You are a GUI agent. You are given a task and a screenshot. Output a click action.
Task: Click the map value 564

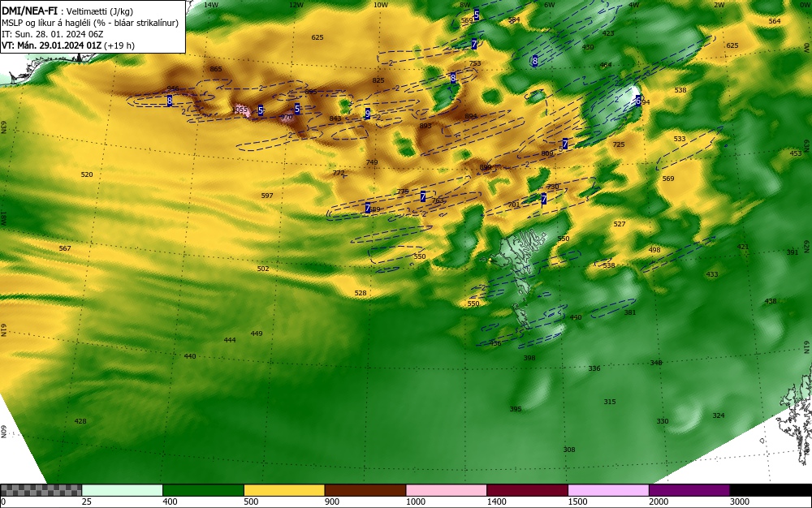[775, 21]
